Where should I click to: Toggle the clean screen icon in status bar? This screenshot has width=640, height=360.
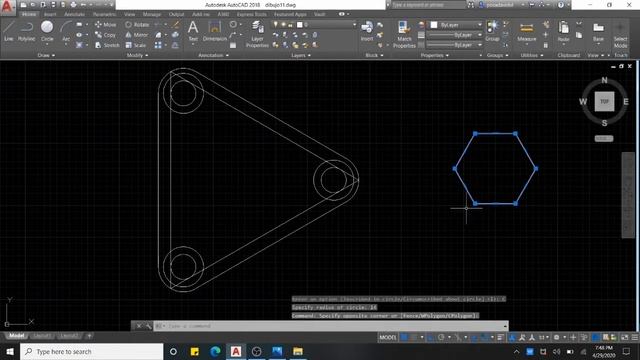(624, 337)
